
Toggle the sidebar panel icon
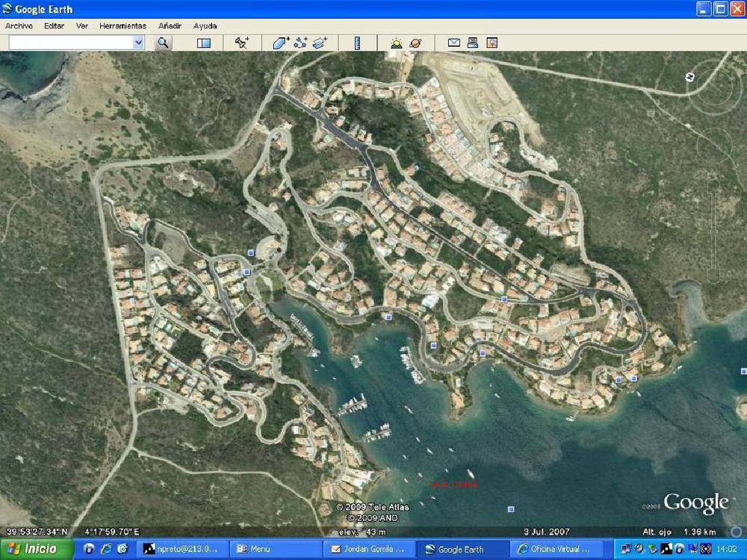pos(204,43)
